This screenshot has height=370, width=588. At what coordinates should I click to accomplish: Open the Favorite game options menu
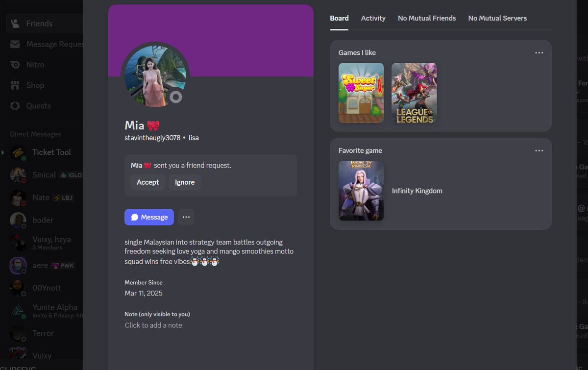coord(539,150)
